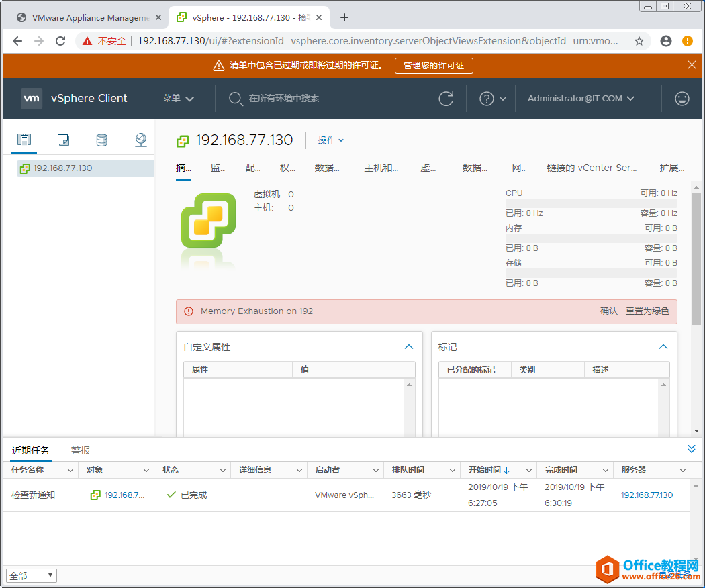Open the 服务器 column dropdown arrow
Image resolution: width=705 pixels, height=588 pixels.
tap(683, 471)
